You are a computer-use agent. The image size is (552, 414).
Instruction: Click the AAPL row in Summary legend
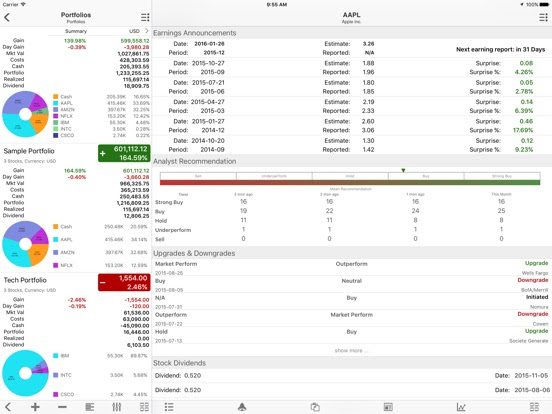tap(101, 103)
